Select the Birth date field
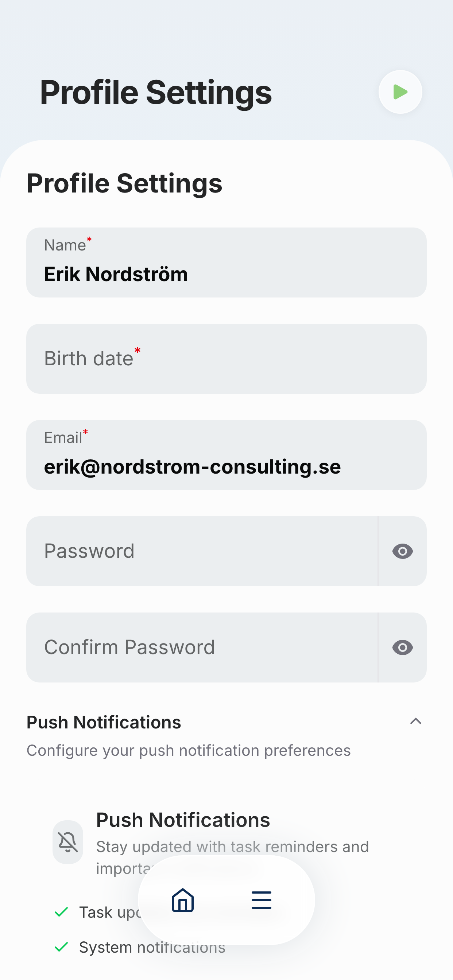This screenshot has width=453, height=980. pos(226,359)
